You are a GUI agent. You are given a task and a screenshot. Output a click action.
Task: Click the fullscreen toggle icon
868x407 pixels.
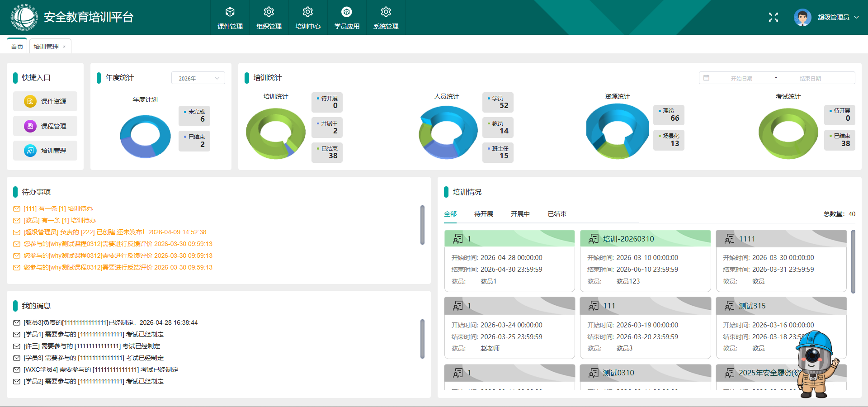click(x=774, y=17)
